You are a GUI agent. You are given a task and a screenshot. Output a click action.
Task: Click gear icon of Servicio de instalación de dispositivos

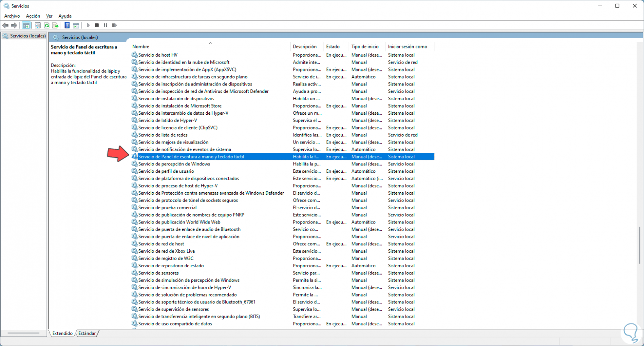(135, 99)
